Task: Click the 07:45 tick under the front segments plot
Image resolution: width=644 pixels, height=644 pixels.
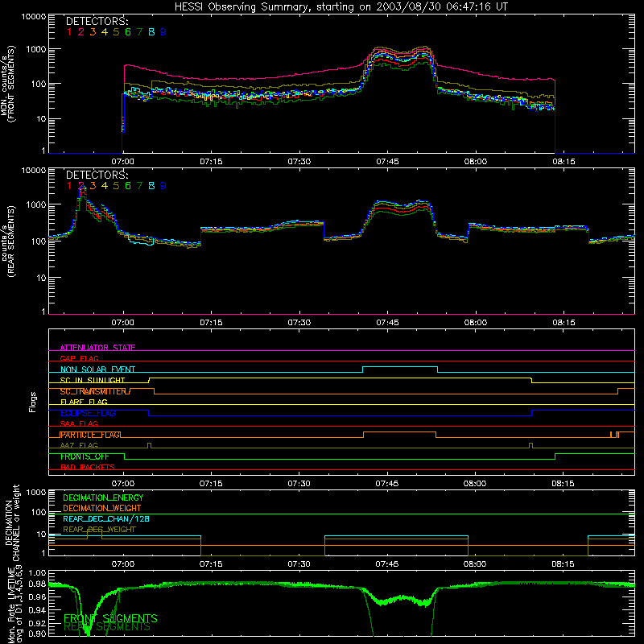Action: [387, 162]
